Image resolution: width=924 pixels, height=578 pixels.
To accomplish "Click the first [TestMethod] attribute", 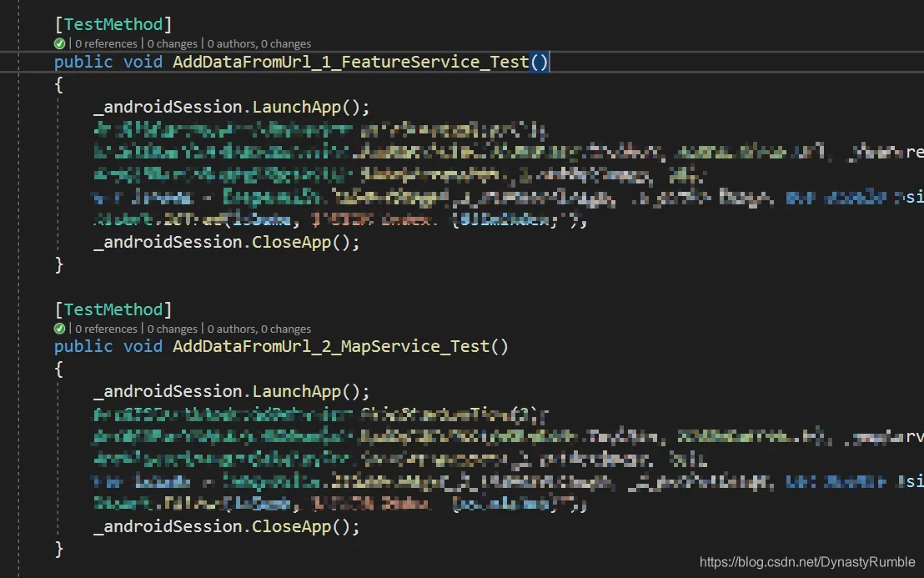I will click(113, 24).
